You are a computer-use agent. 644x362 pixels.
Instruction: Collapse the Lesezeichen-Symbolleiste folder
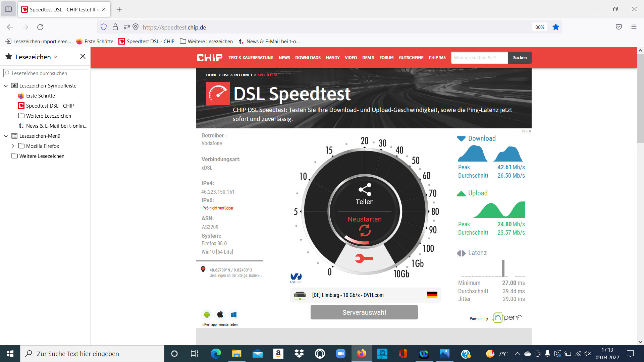coord(6,86)
